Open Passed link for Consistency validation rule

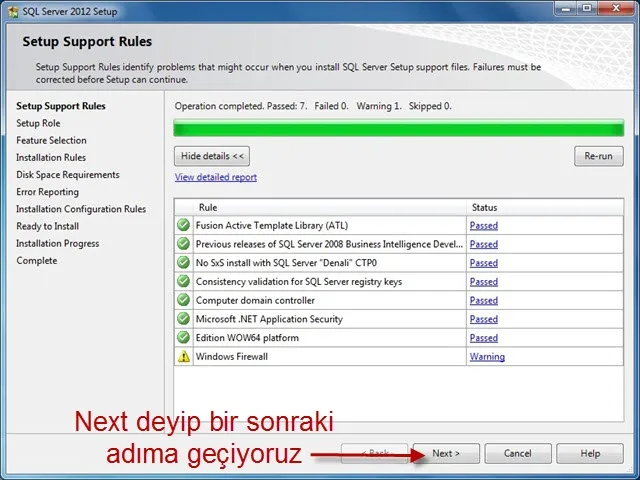point(484,282)
